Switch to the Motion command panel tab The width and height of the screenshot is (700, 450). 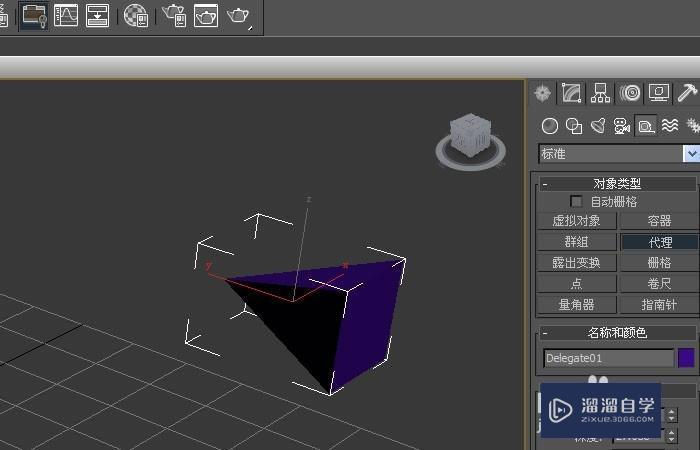[629, 93]
